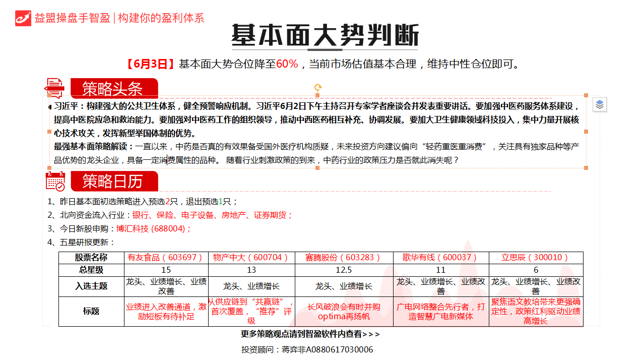
Task: Select the 有友食品（603697）table cell
Action: (x=166, y=257)
